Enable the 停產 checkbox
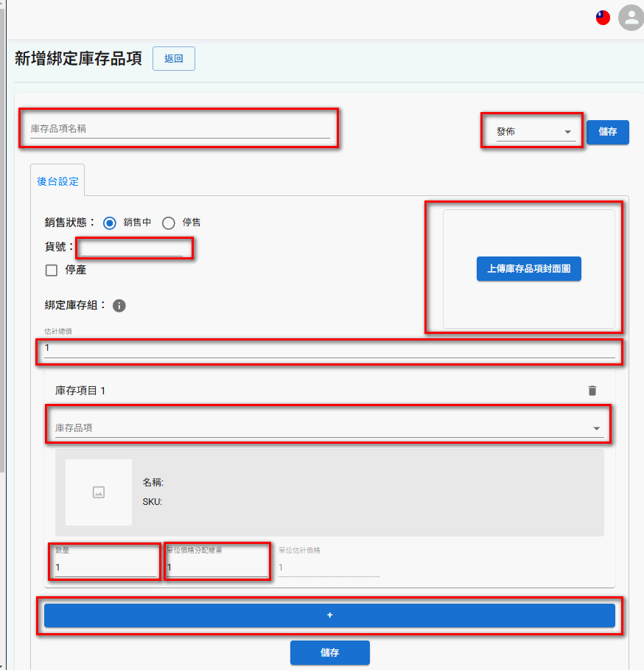 pyautogui.click(x=50, y=271)
